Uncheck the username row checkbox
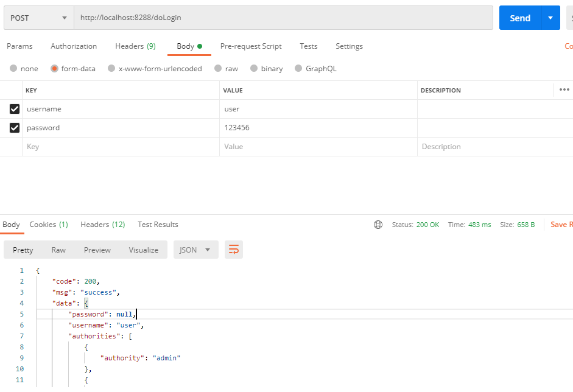Viewport: 573px width, 392px height. coord(15,109)
